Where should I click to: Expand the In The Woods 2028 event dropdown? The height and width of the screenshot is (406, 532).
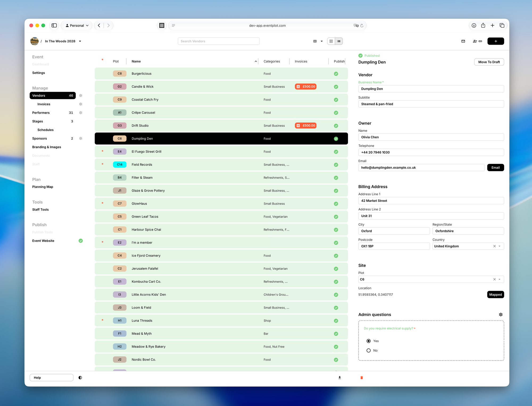pos(80,41)
